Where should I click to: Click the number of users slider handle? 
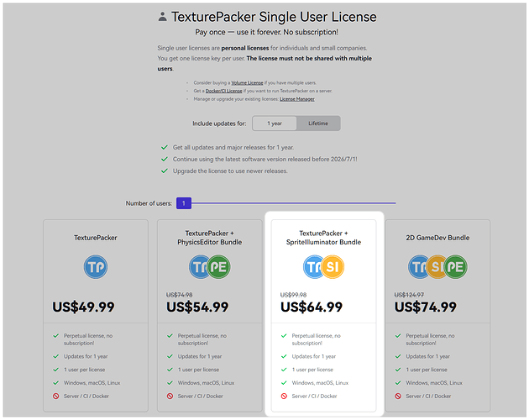pyautogui.click(x=184, y=202)
